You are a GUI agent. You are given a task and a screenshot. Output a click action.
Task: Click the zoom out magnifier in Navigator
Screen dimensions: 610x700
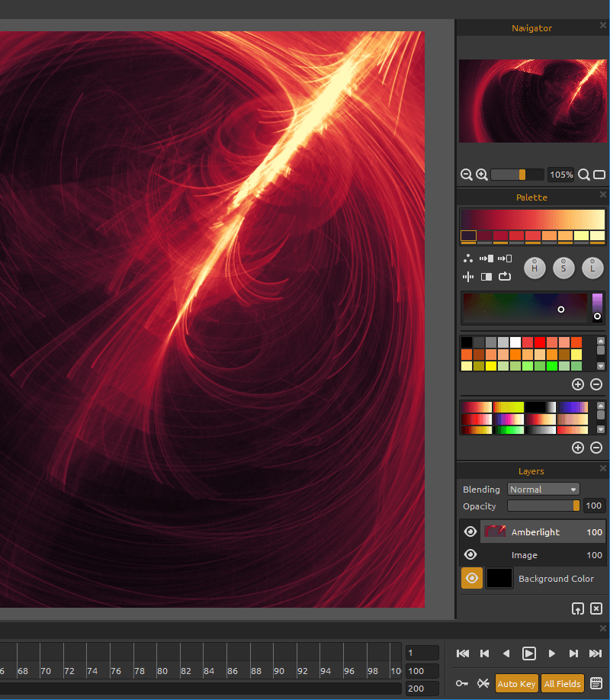pos(467,175)
